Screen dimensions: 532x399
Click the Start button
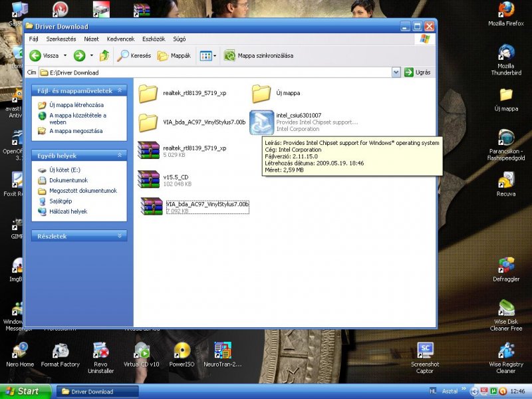tap(25, 392)
